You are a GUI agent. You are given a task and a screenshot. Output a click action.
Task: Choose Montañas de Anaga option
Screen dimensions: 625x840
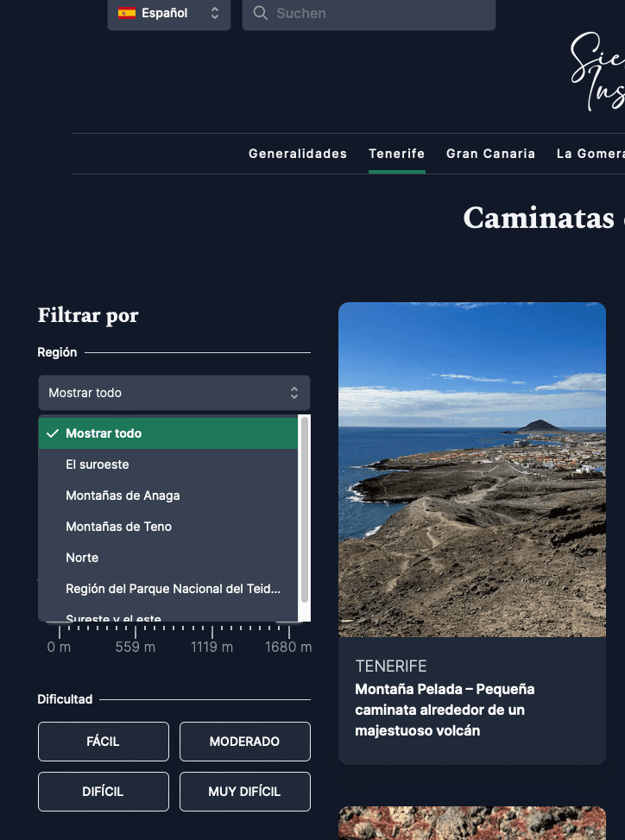click(123, 496)
